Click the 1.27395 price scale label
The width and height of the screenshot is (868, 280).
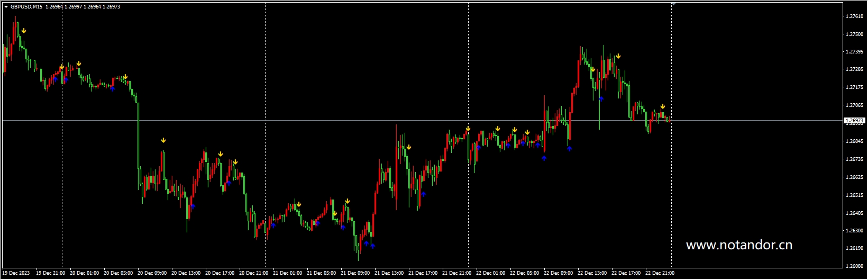854,52
